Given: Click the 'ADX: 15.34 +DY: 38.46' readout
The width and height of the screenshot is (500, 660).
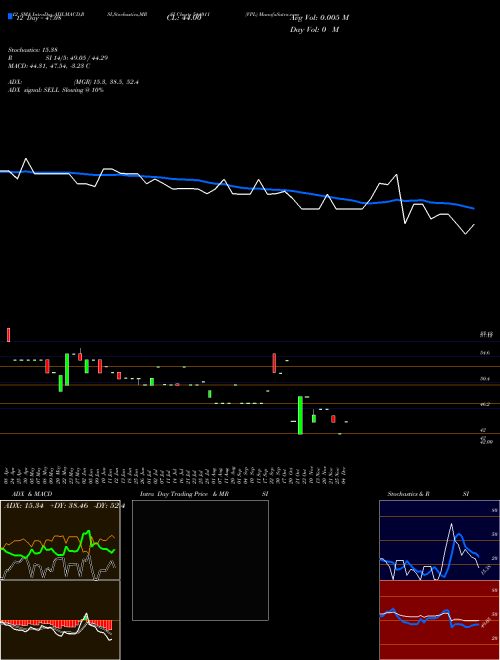Looking at the screenshot, I should click(46, 506).
